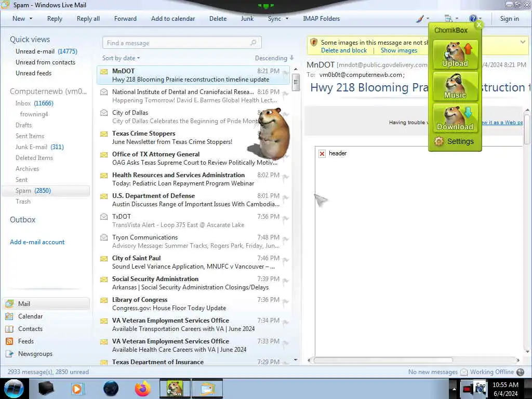Close the ChomikBox widget panel
Screen dimensions: 532x399
(478, 24)
